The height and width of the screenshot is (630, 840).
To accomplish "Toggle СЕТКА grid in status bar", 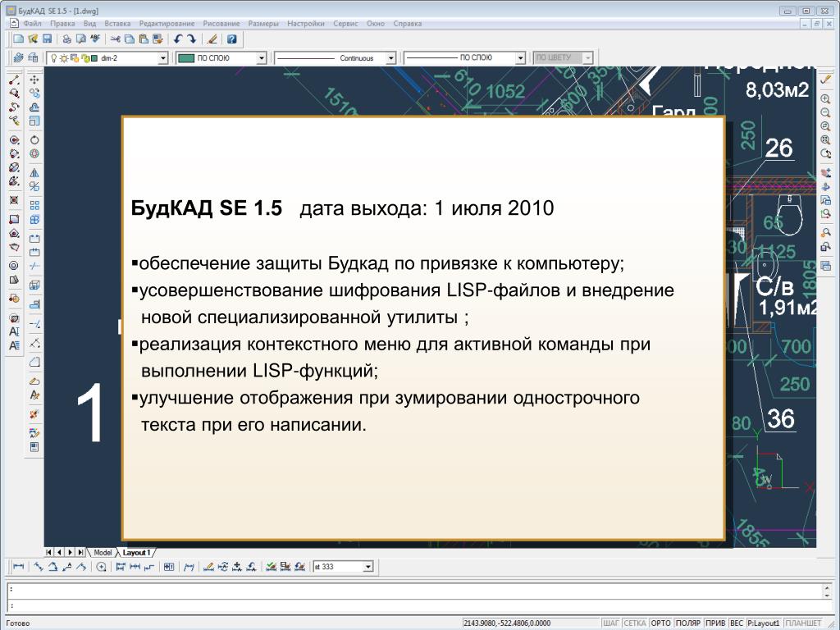I will pos(635,623).
